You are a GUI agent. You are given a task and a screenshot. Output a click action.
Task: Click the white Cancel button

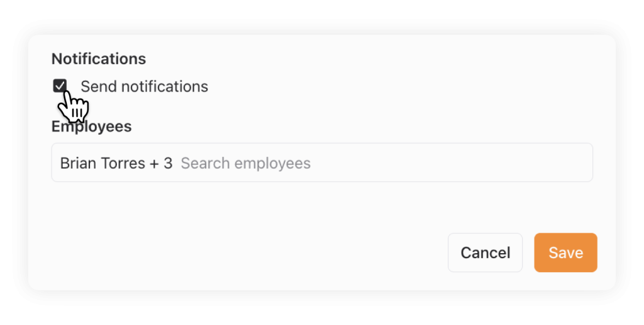pos(485,253)
